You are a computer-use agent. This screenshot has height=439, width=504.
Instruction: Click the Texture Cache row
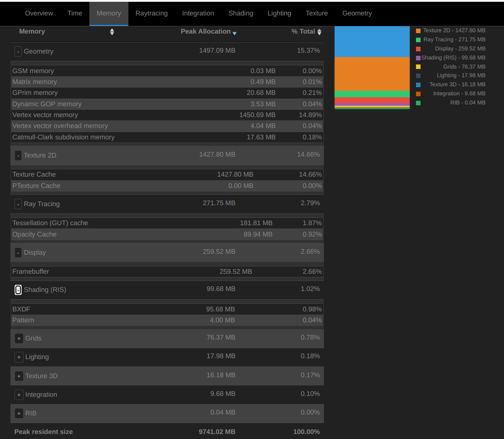point(167,175)
